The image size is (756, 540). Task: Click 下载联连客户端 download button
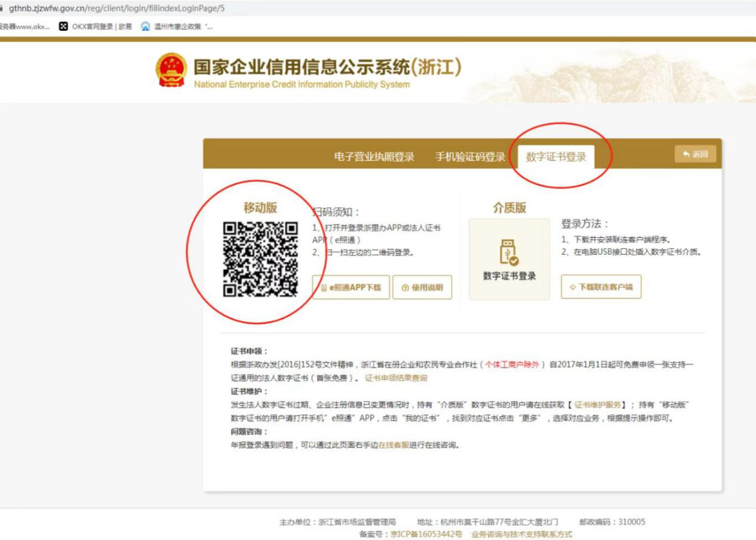pyautogui.click(x=601, y=287)
